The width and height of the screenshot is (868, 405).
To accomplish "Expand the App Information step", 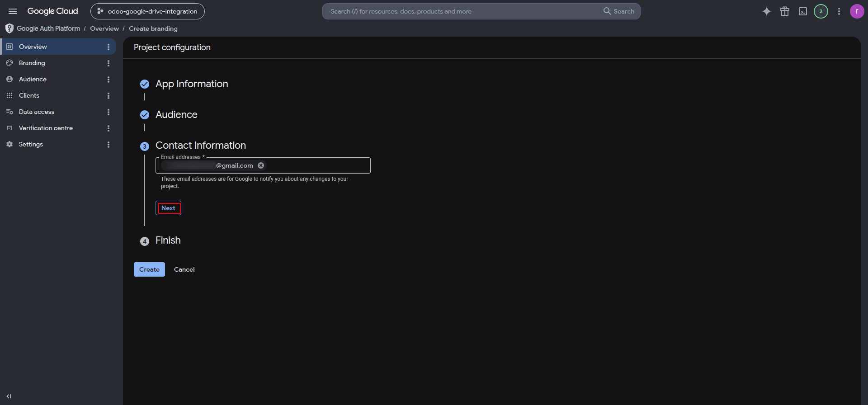I will coord(192,84).
